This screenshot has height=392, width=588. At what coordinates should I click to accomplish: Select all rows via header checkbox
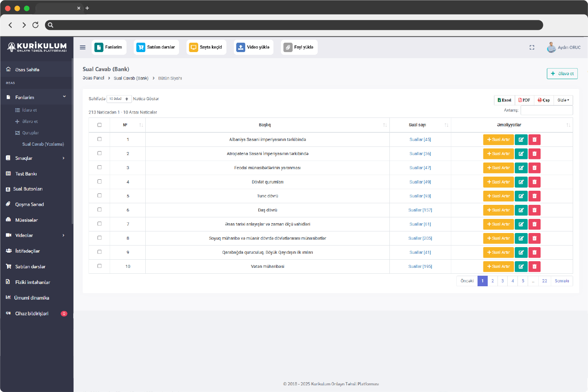tap(99, 125)
